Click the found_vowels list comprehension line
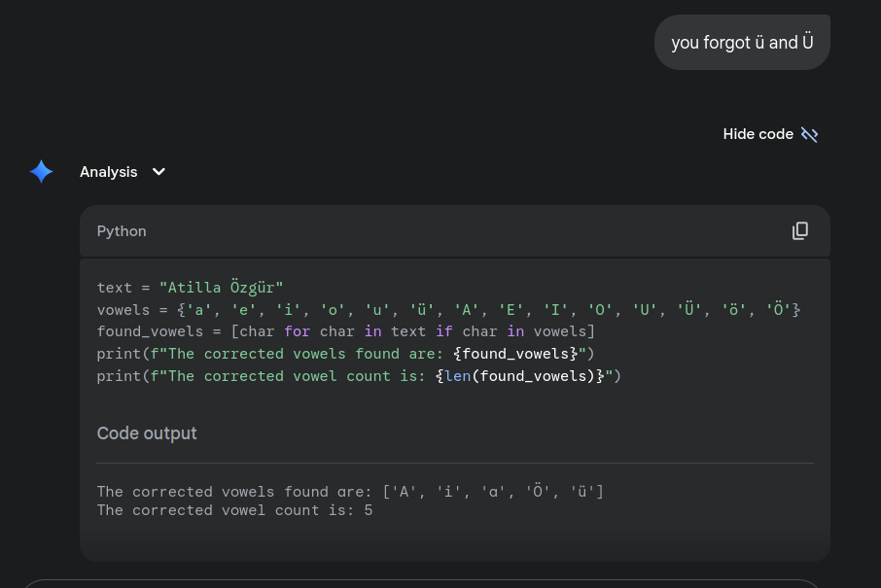 tap(345, 331)
